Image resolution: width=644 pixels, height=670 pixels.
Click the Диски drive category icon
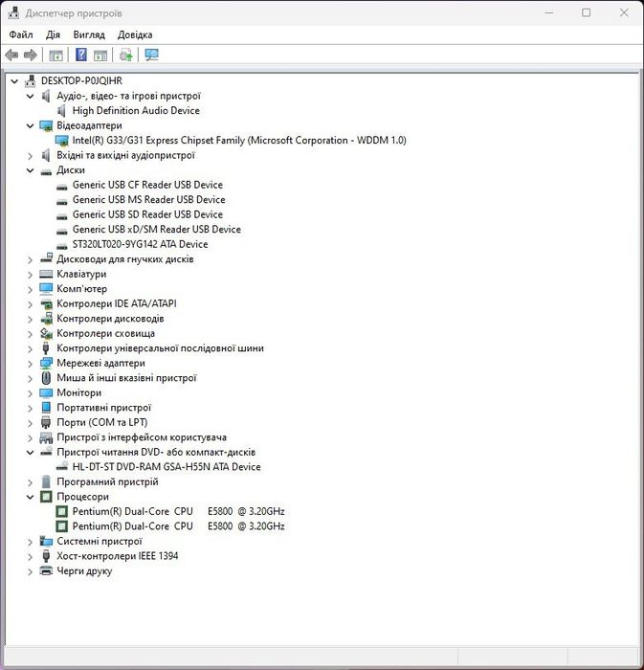point(46,171)
